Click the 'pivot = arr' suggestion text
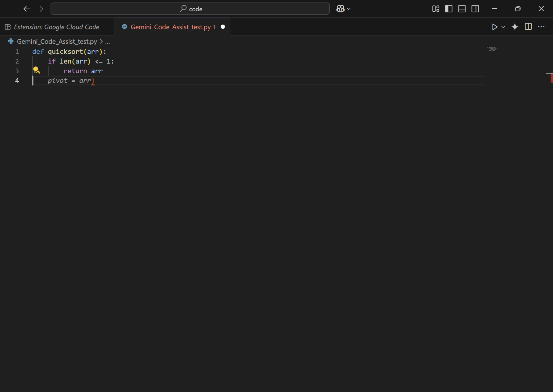Image resolution: width=553 pixels, height=392 pixels. pos(69,81)
